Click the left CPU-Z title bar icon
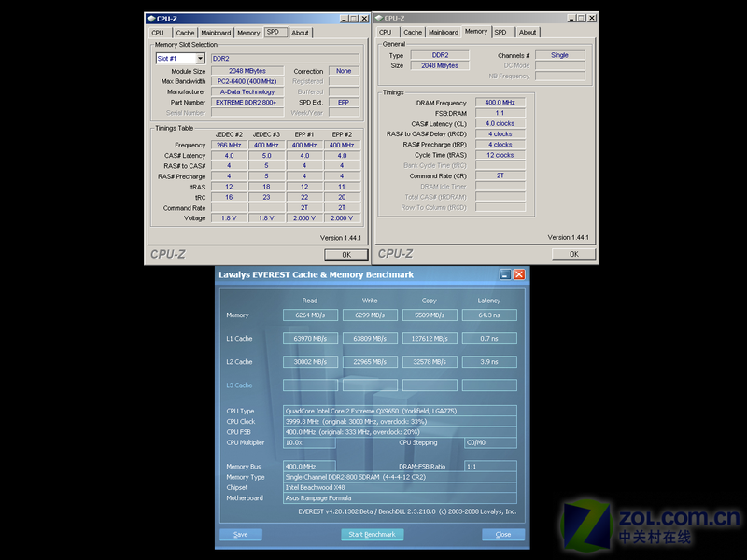This screenshot has height=560, width=747. pos(151,19)
